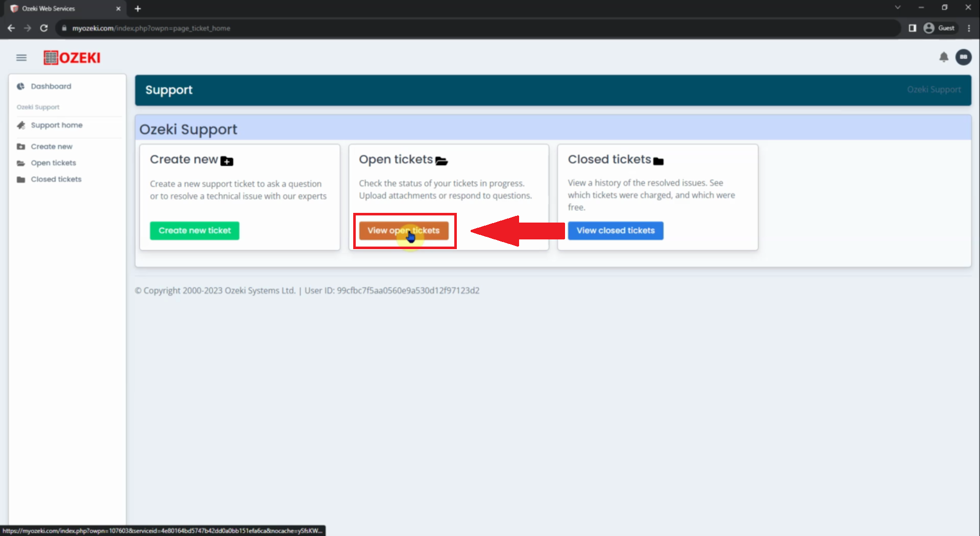The image size is (980, 536).
Task: Click 'Check the status of your tickets' description
Action: click(x=445, y=189)
